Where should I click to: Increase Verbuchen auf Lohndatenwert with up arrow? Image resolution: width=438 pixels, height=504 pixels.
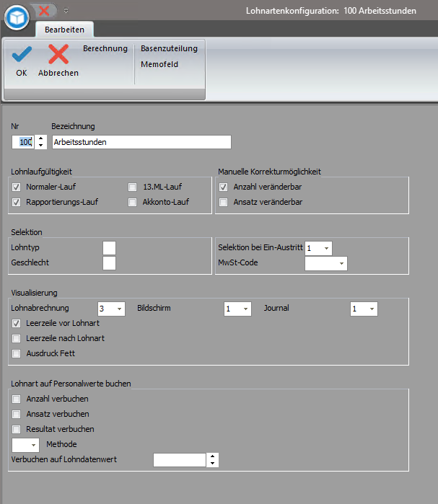(x=213, y=456)
